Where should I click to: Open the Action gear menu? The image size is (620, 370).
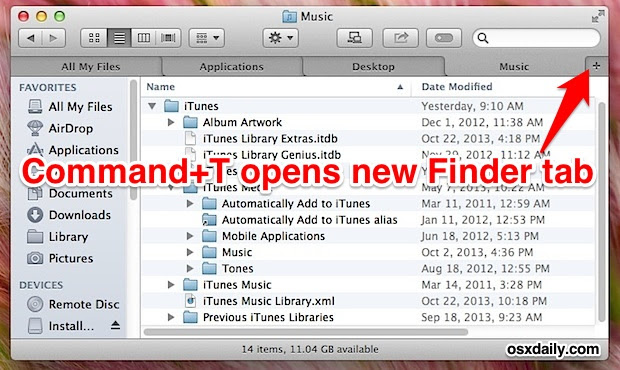point(280,38)
